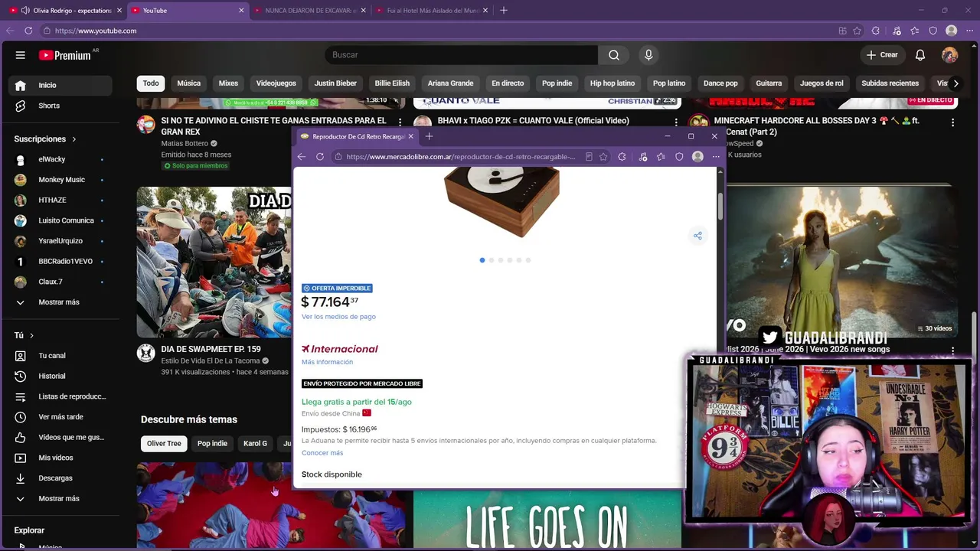Reload the YouTube page
980x551 pixels.
pos(28,31)
